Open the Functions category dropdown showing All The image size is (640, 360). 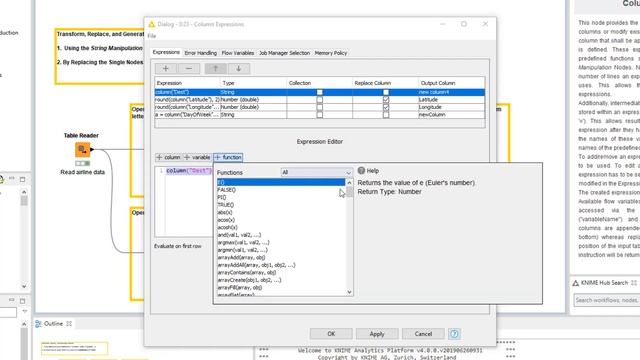316,172
